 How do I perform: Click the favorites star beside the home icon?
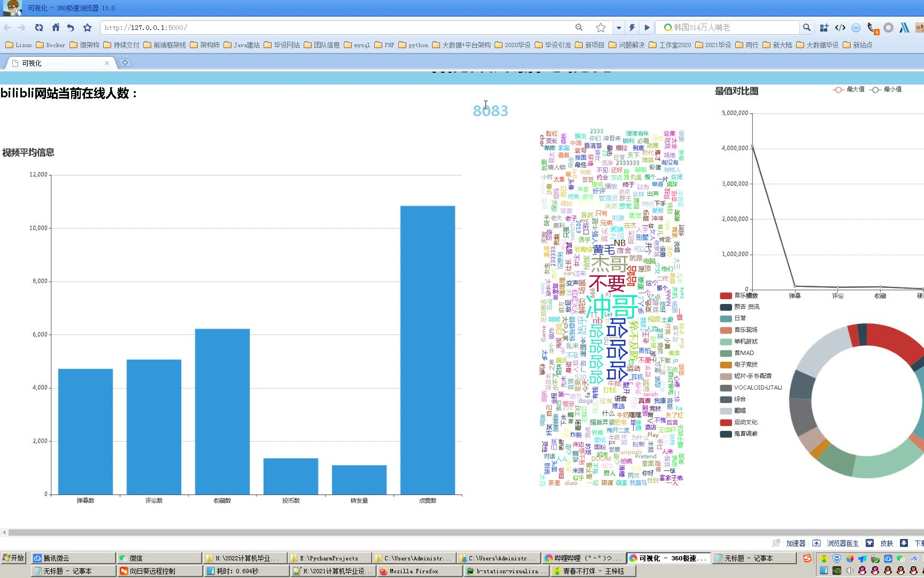tap(88, 27)
